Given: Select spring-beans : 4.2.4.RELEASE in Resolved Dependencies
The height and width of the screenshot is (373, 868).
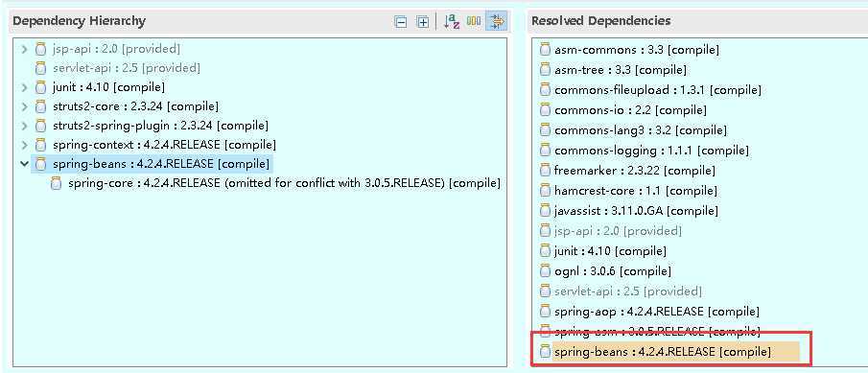Looking at the screenshot, I should (x=663, y=351).
